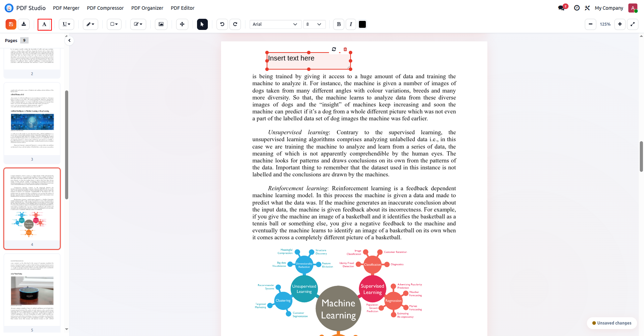Open the Underline tool dropdown
The width and height of the screenshot is (644, 336).
pos(66,24)
